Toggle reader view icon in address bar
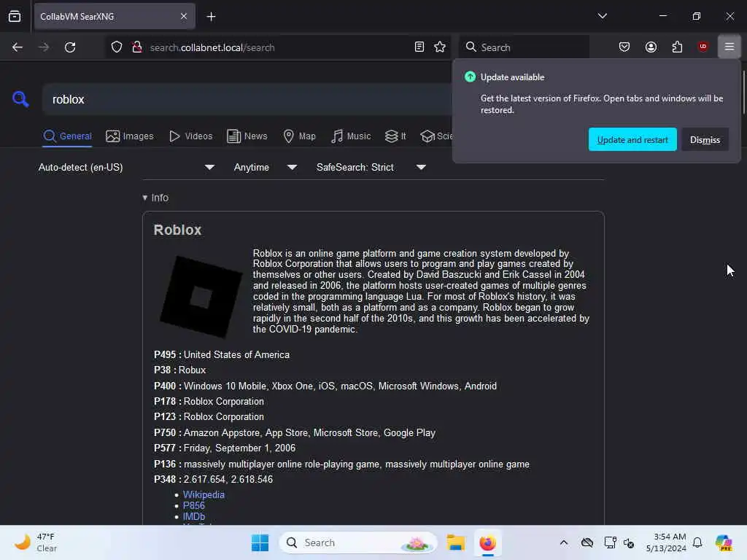This screenshot has height=560, width=747. point(419,47)
